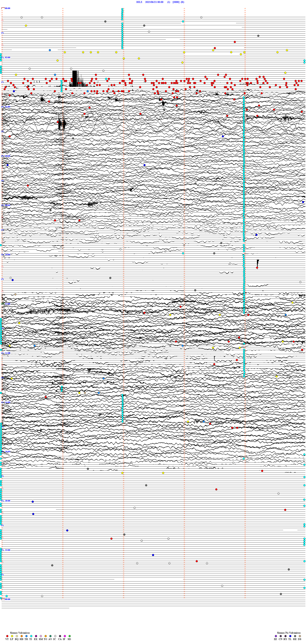
Task: Click the TL legend label text
Action: (290, 639)
